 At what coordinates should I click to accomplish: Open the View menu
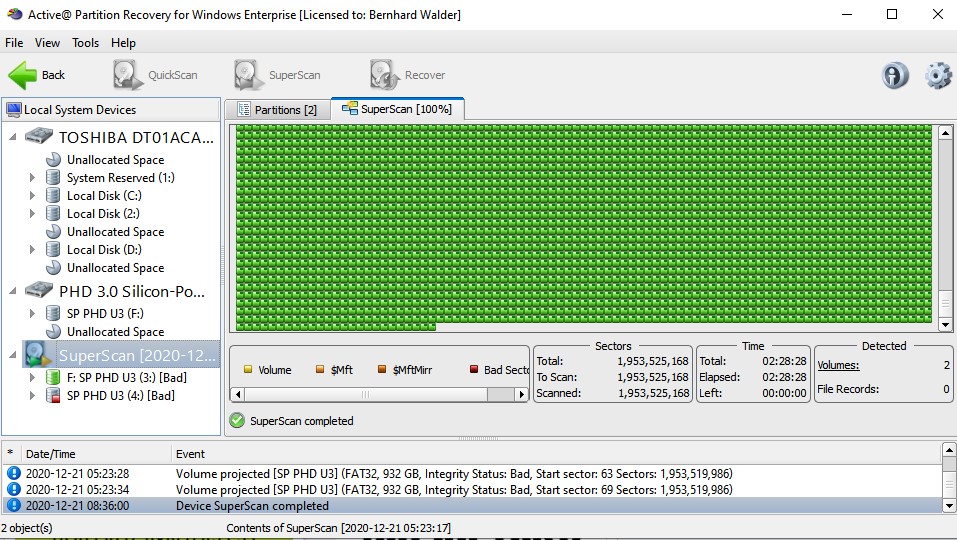(47, 43)
